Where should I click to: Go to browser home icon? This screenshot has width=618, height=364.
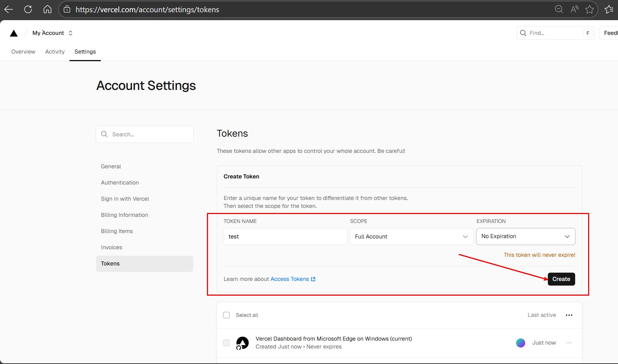tap(48, 9)
